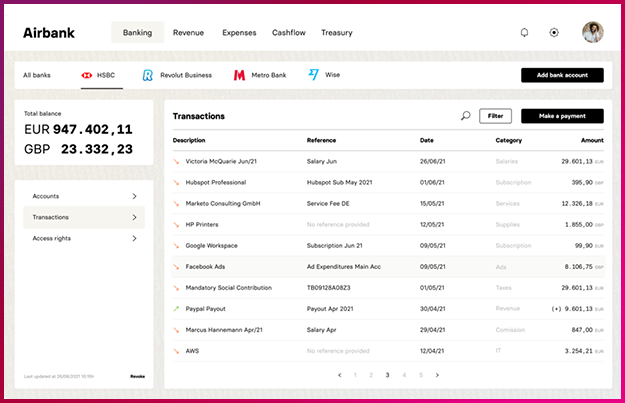Open the Banking tab

tap(138, 32)
